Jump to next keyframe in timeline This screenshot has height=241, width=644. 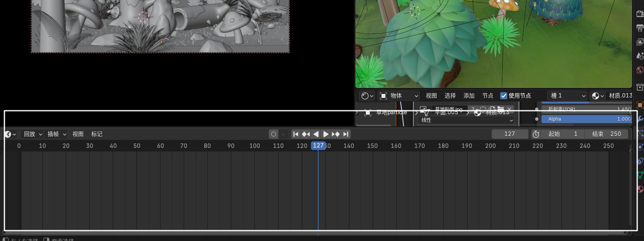[x=336, y=134]
